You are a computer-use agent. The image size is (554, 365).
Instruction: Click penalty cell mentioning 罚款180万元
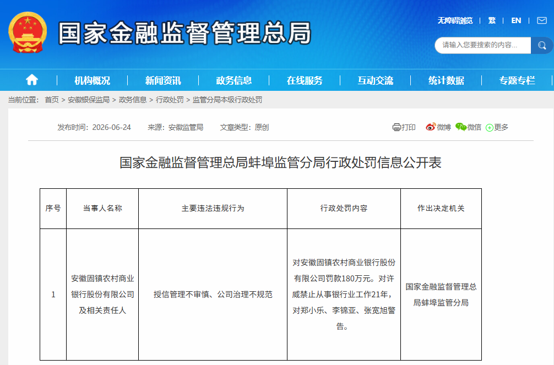click(344, 294)
